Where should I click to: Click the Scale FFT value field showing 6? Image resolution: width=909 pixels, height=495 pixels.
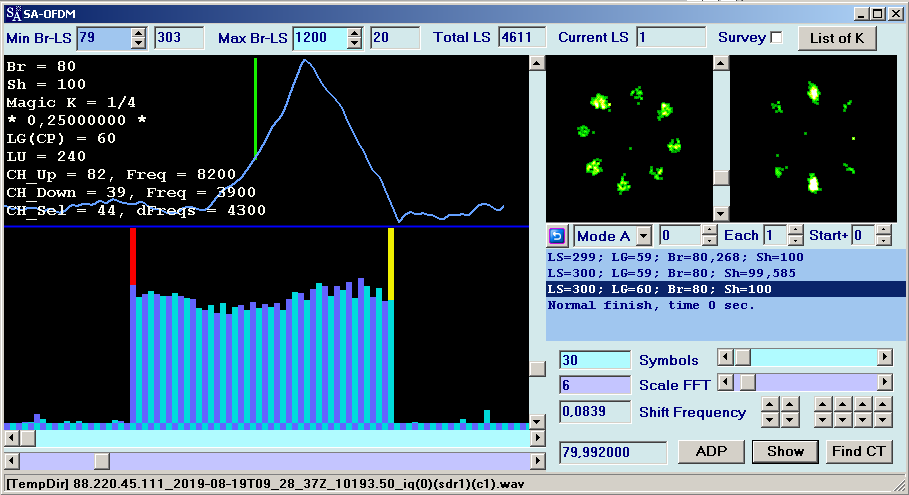point(595,385)
